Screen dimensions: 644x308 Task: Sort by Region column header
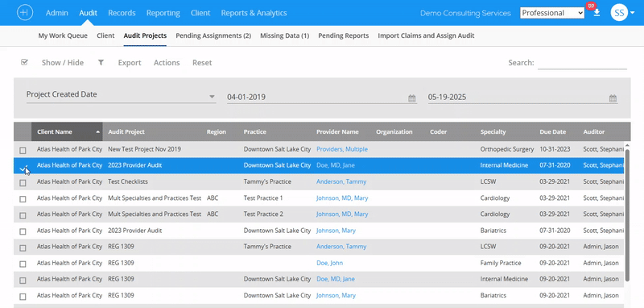[217, 132]
